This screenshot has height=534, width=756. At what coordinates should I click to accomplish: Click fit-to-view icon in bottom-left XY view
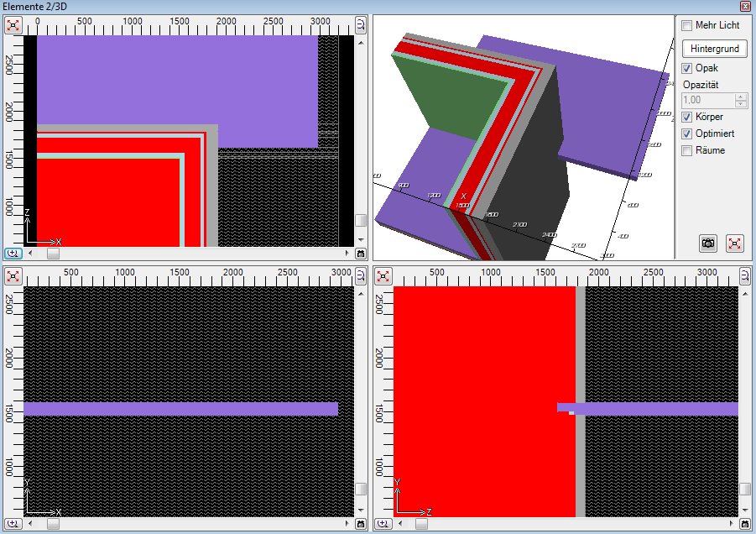click(13, 275)
